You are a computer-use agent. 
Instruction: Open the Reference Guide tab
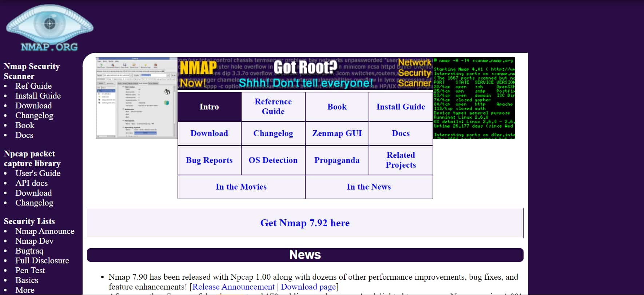tap(273, 107)
